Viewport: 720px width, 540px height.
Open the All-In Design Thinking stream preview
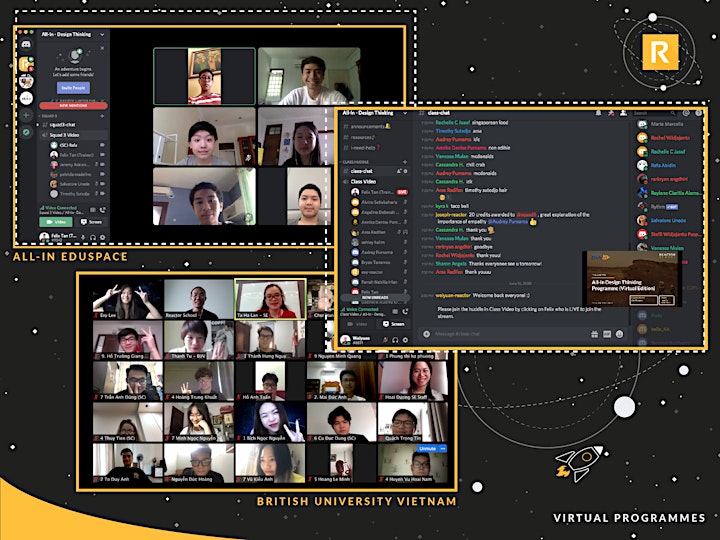coord(632,279)
